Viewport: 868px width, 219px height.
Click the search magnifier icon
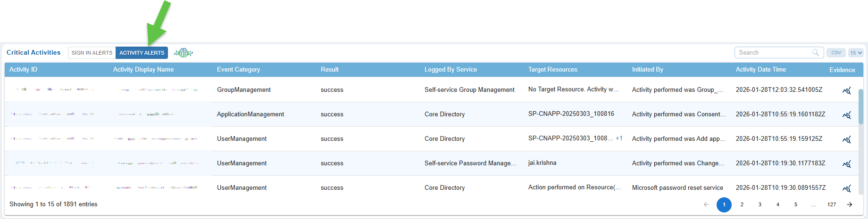click(815, 53)
